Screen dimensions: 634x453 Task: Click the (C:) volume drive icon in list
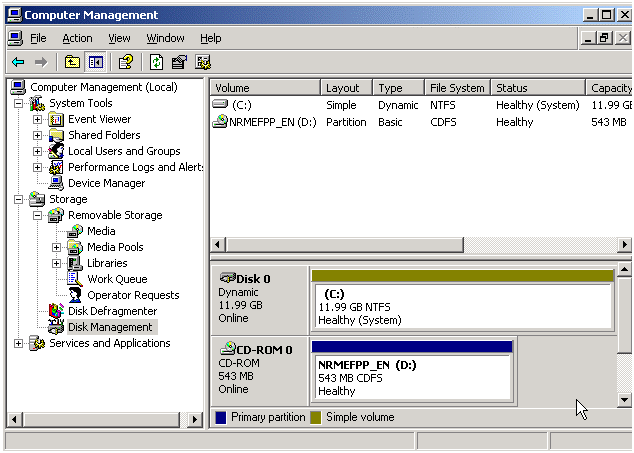(220, 104)
